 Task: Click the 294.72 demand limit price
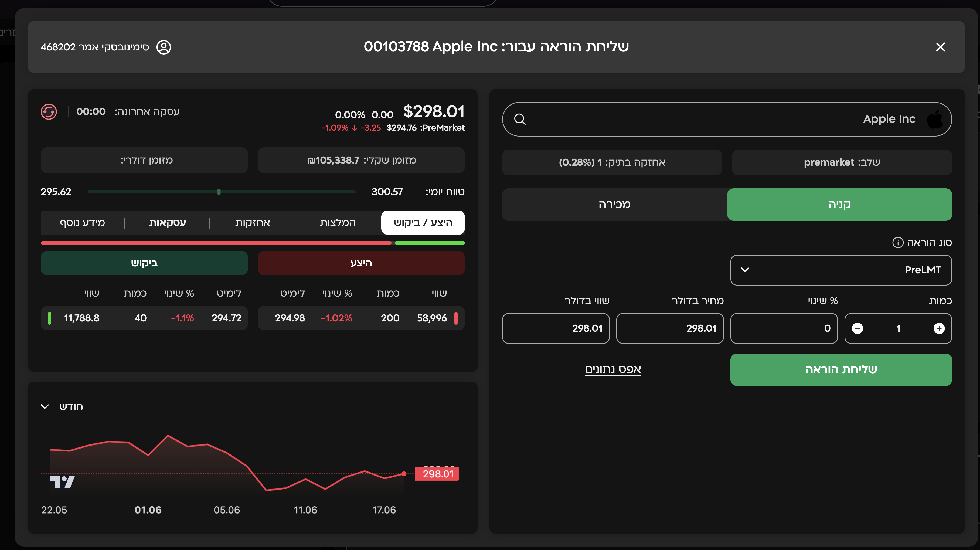pos(226,318)
